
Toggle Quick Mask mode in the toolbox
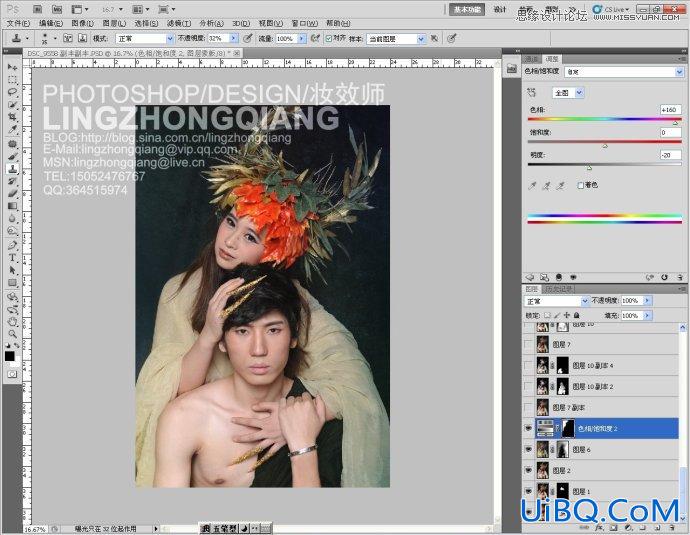tap(12, 374)
